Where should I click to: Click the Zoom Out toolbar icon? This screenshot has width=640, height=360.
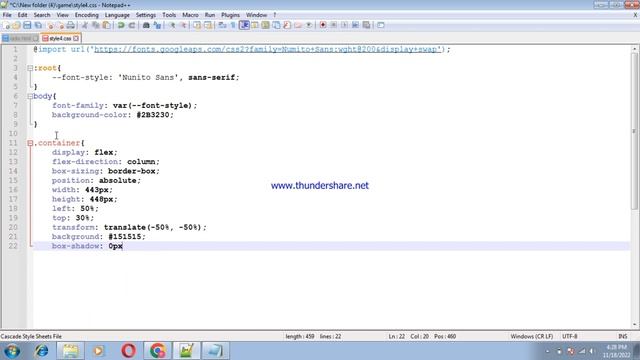[183, 25]
